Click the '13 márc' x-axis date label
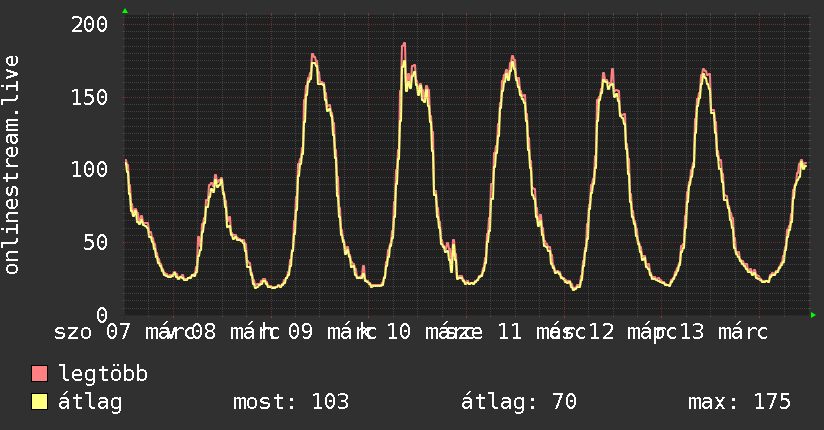 (724, 332)
